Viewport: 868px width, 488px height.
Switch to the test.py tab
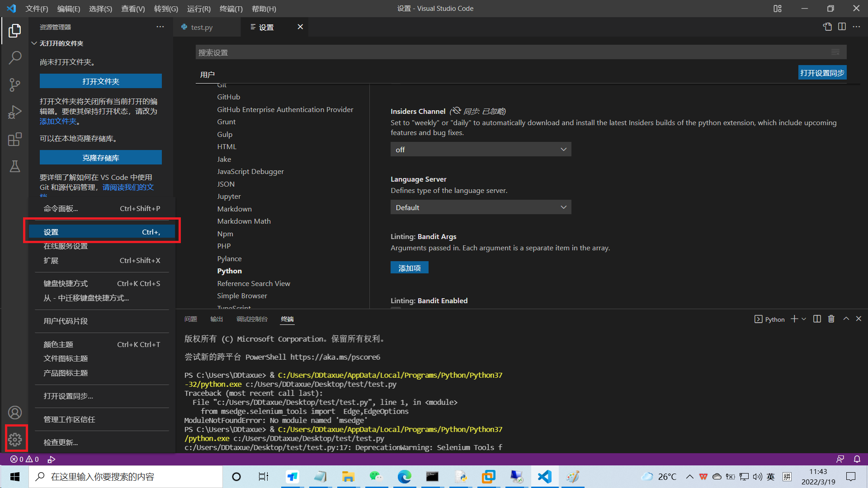pos(202,27)
